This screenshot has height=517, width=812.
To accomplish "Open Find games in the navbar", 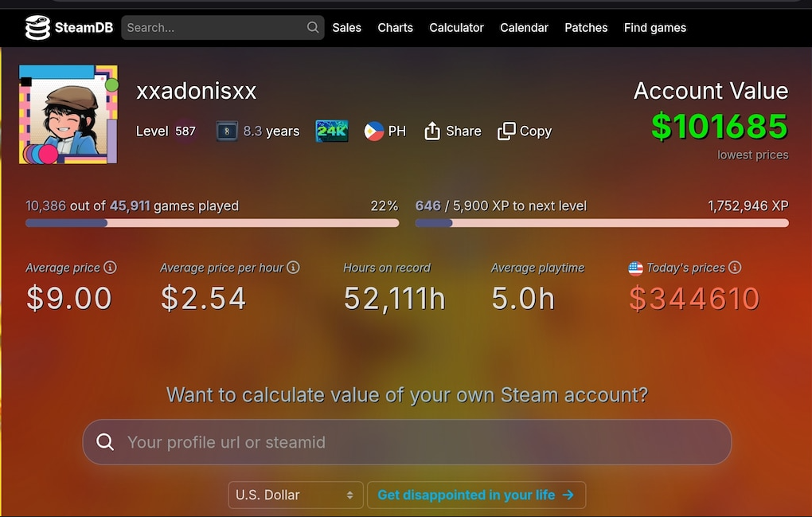I will coord(654,27).
